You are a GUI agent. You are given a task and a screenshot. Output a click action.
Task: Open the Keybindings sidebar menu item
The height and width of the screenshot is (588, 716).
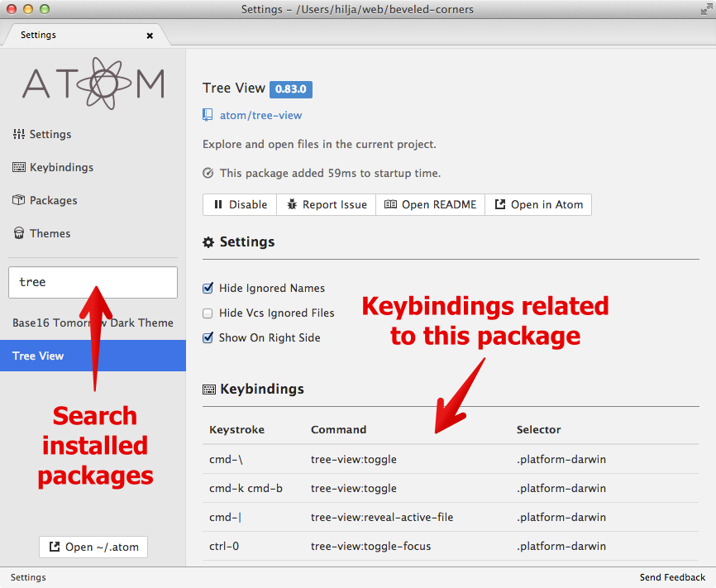[53, 167]
